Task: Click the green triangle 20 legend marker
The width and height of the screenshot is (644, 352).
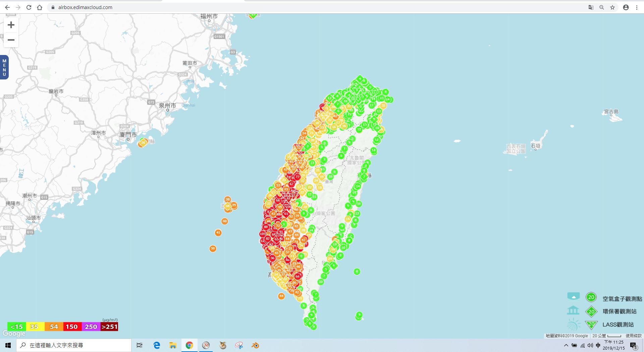Action: 591,325
